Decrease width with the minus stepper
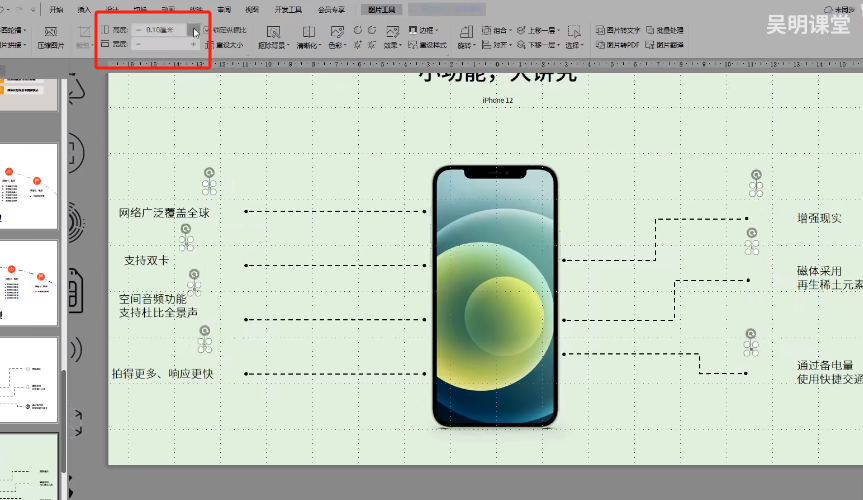This screenshot has height=500, width=863. (x=138, y=44)
